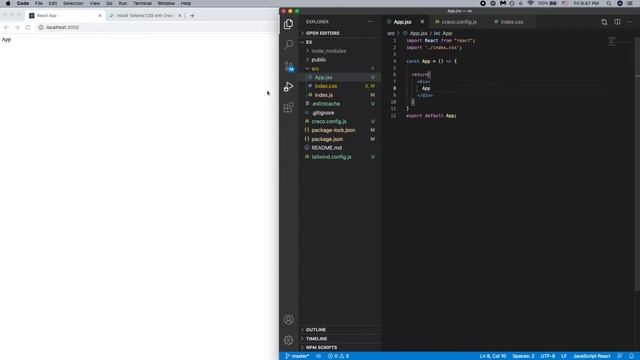The height and width of the screenshot is (360, 640).
Task: Change indentation via Spaces: 2
Action: (x=523, y=356)
